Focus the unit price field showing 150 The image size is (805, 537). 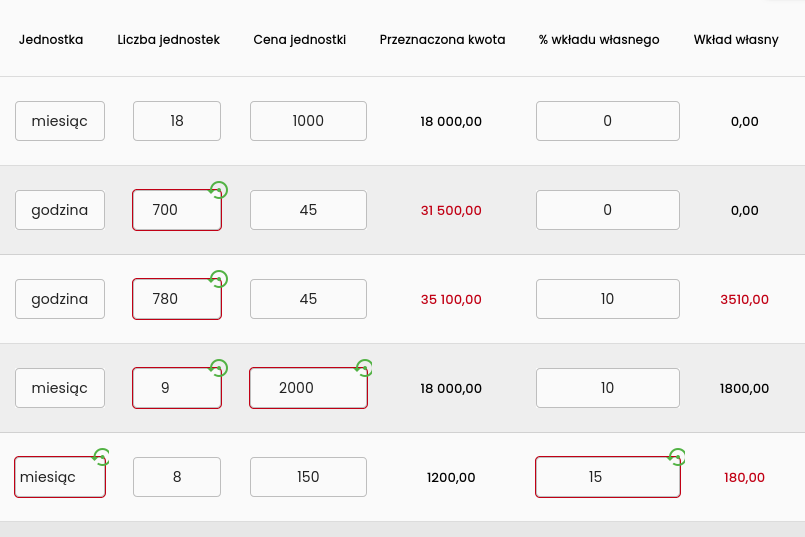(x=308, y=477)
